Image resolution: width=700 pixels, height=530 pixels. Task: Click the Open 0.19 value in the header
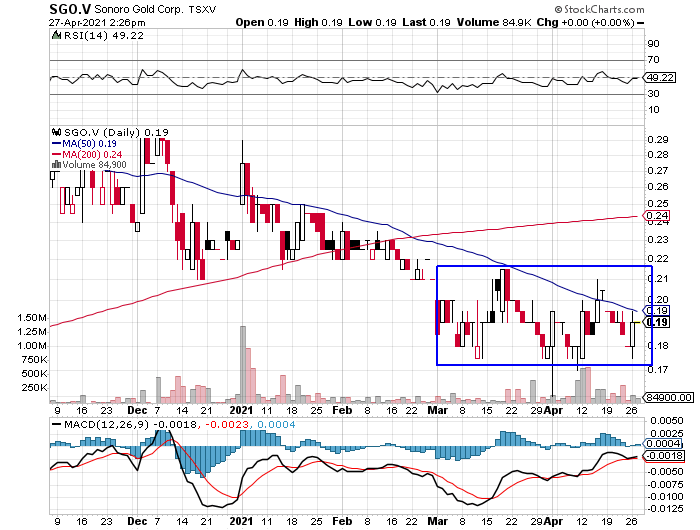click(x=262, y=22)
